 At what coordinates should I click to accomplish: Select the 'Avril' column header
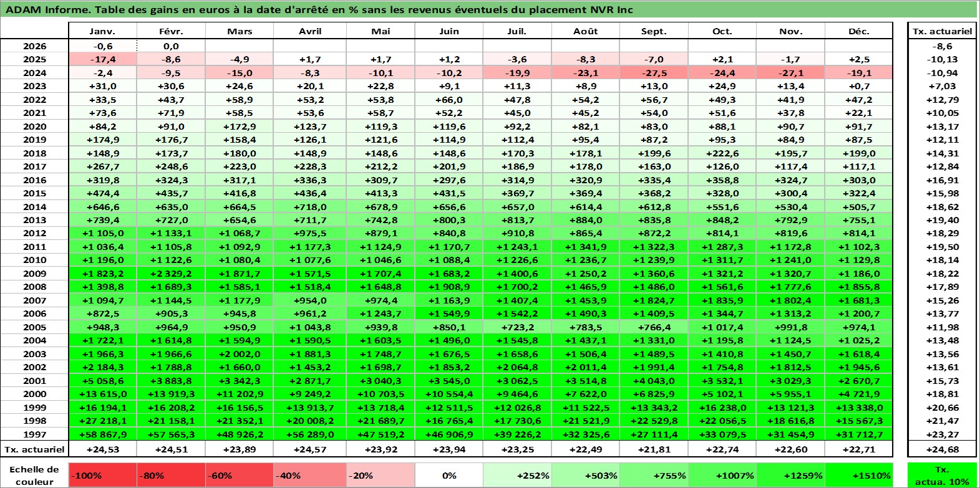(x=310, y=31)
